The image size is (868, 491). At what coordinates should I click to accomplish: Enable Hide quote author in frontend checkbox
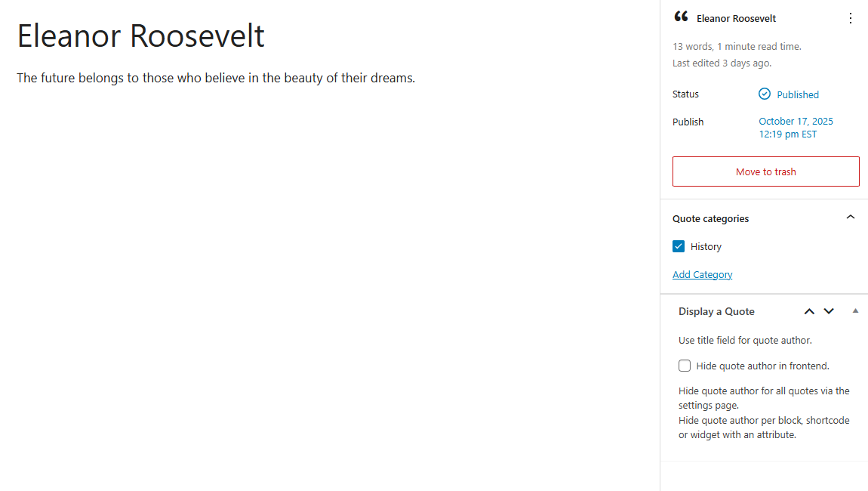(685, 366)
